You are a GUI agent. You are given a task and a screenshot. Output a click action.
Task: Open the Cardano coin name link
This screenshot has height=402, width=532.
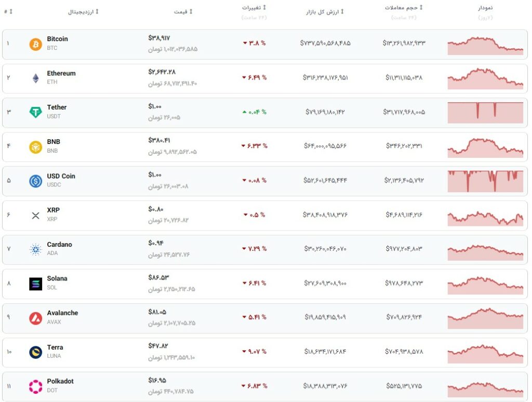click(59, 244)
